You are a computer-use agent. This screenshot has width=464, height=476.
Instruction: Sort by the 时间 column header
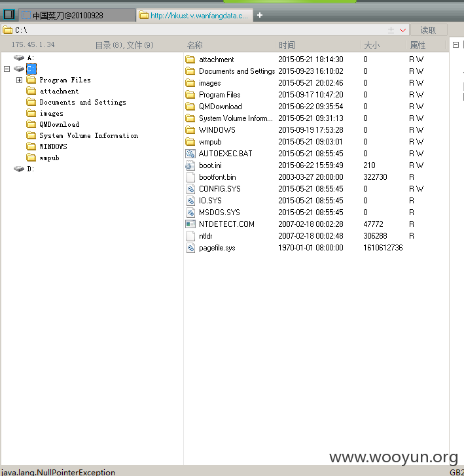tap(287, 45)
